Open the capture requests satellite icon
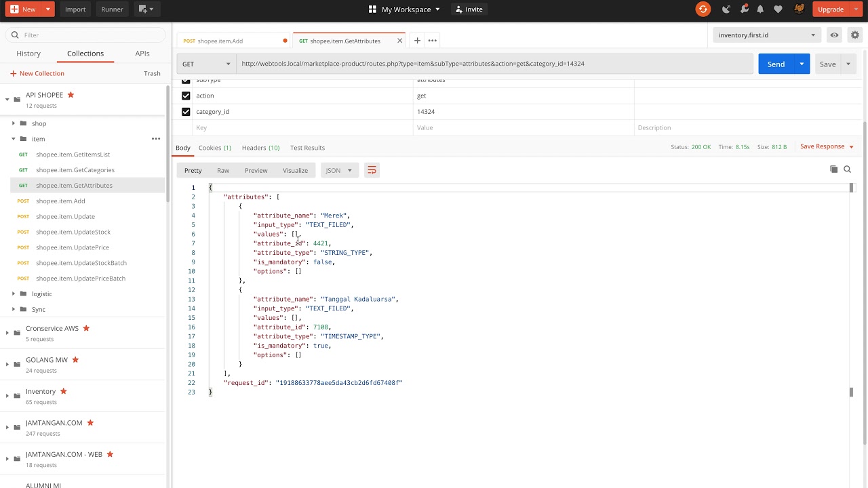The width and height of the screenshot is (868, 488). (x=726, y=9)
